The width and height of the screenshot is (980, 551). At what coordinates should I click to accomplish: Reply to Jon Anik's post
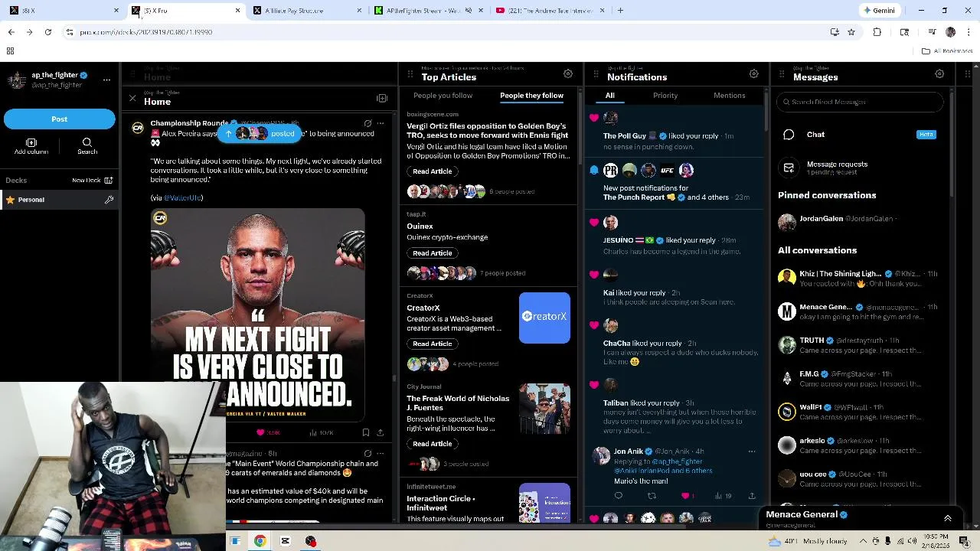tap(619, 496)
